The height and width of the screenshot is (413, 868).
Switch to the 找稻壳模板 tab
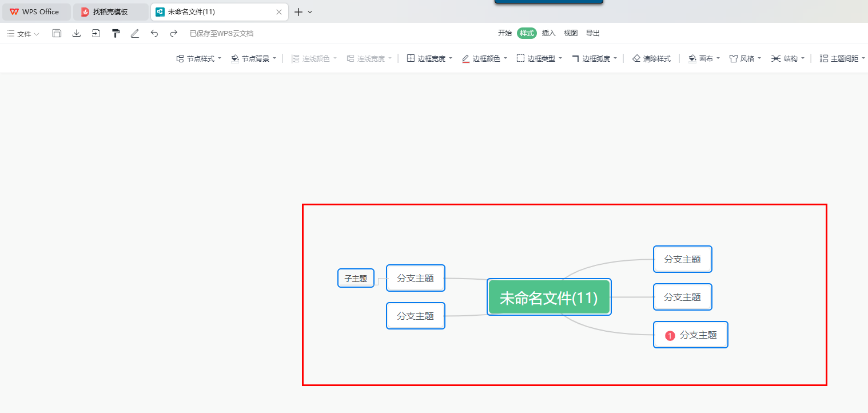[110, 11]
